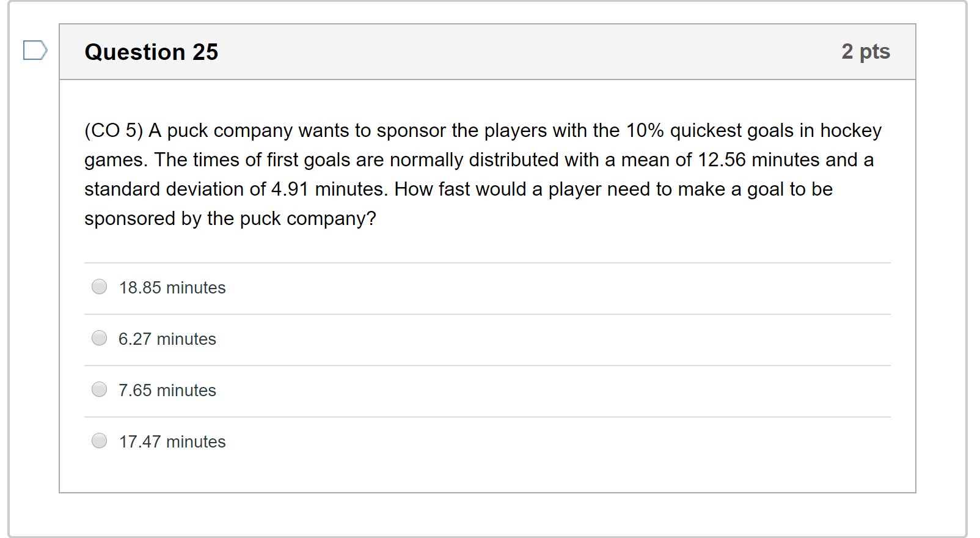Click the "7.65 minutes" answer label

coord(167,390)
